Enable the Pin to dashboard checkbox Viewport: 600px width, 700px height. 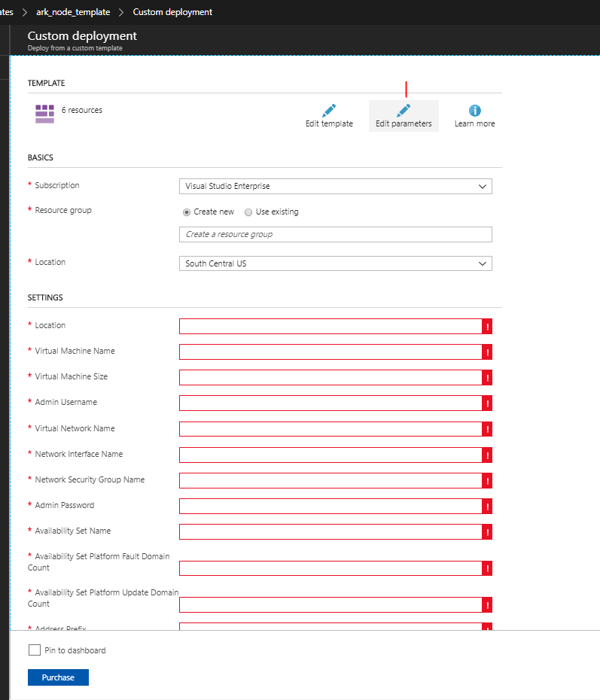(x=35, y=650)
